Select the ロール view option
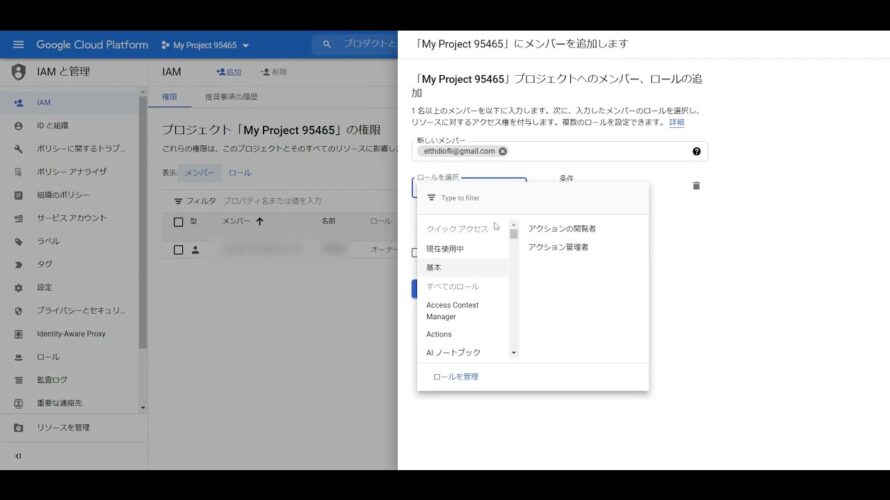The width and height of the screenshot is (890, 500). [x=240, y=173]
